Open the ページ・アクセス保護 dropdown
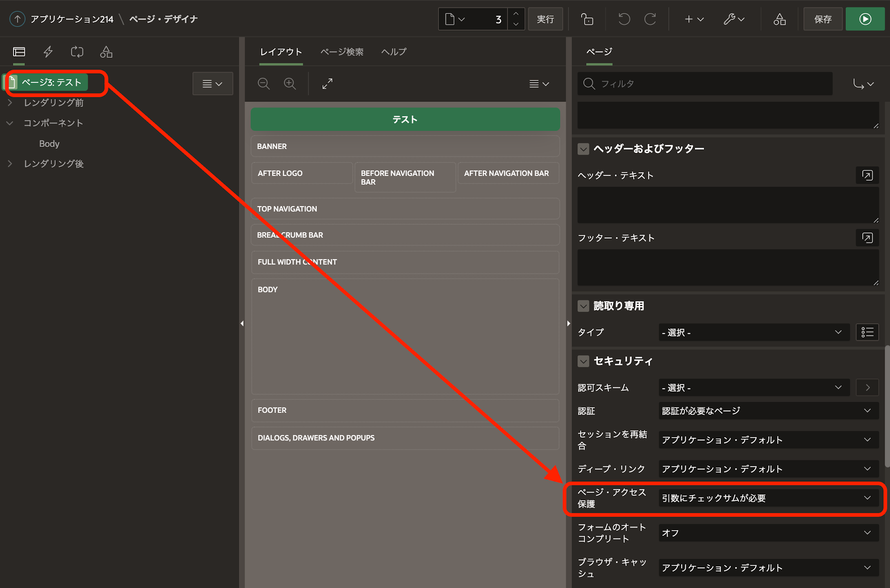This screenshot has height=588, width=890. (768, 498)
